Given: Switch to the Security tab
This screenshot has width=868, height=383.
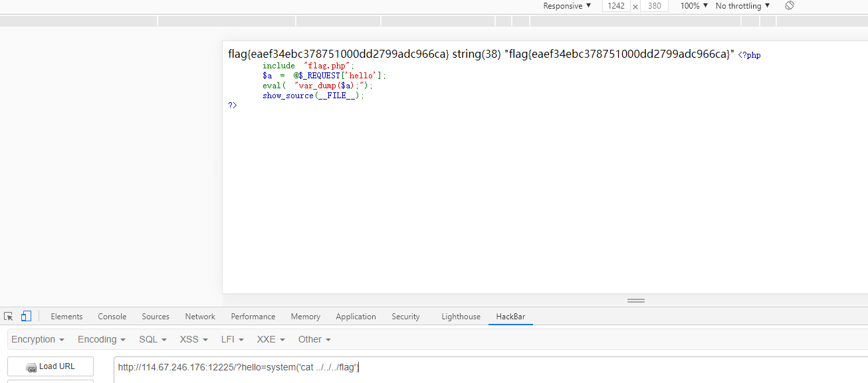Looking at the screenshot, I should pyautogui.click(x=405, y=317).
